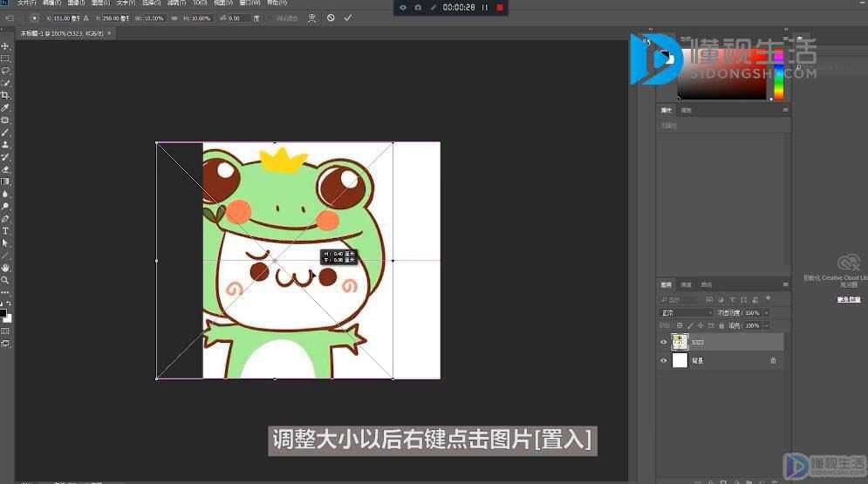Image resolution: width=868 pixels, height=484 pixels.
Task: Select the Pen tool
Action: pyautogui.click(x=5, y=219)
